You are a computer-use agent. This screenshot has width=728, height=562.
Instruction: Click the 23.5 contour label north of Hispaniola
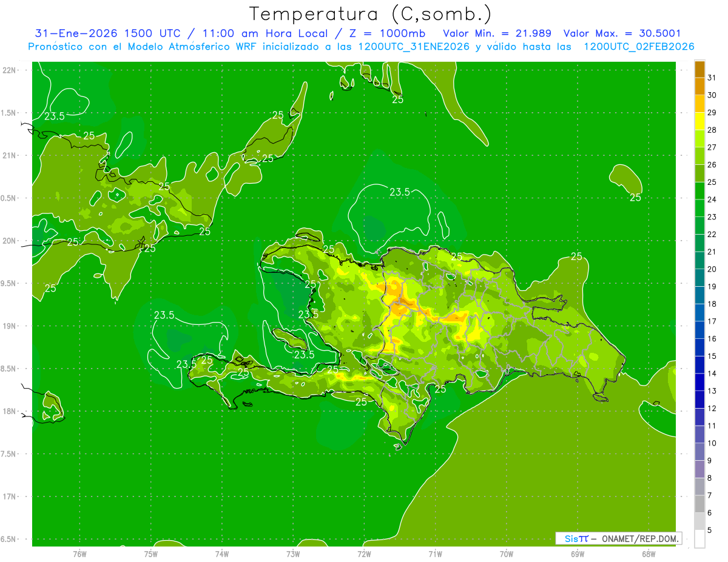tap(400, 192)
